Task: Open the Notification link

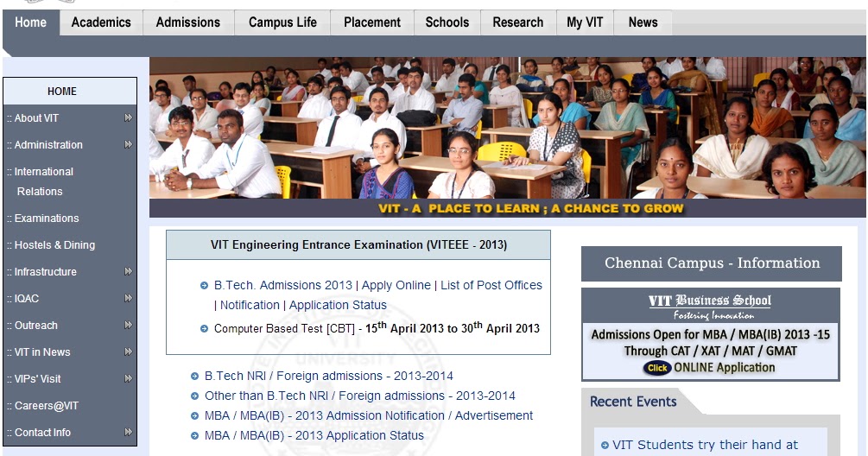Action: coord(250,305)
